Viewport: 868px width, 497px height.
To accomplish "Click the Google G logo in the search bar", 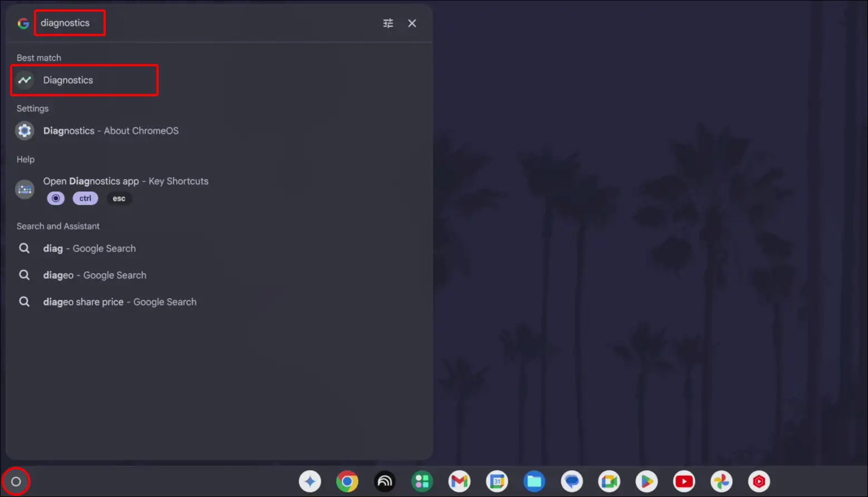I will point(23,23).
